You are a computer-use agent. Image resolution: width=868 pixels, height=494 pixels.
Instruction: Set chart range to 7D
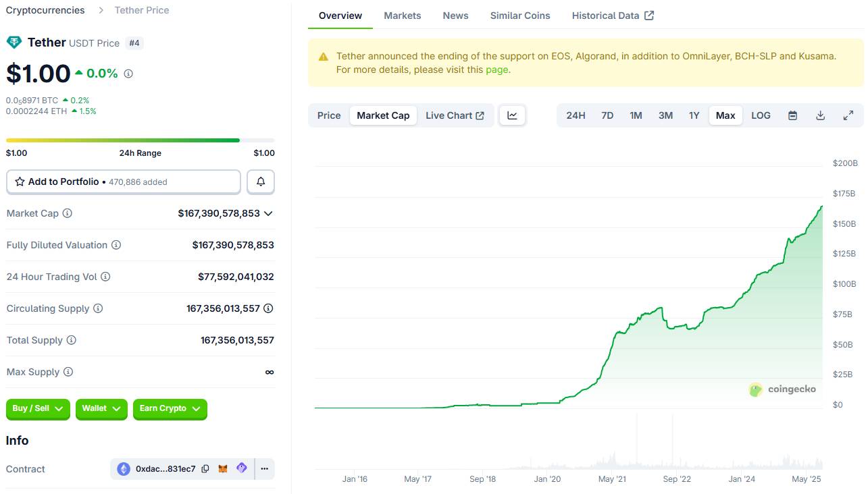[607, 115]
